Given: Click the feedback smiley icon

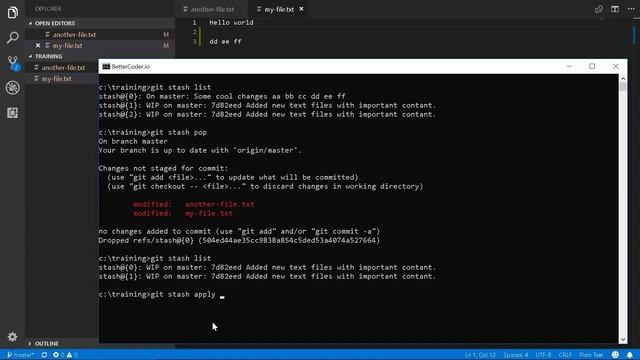Looking at the screenshot, I should click(616, 355).
